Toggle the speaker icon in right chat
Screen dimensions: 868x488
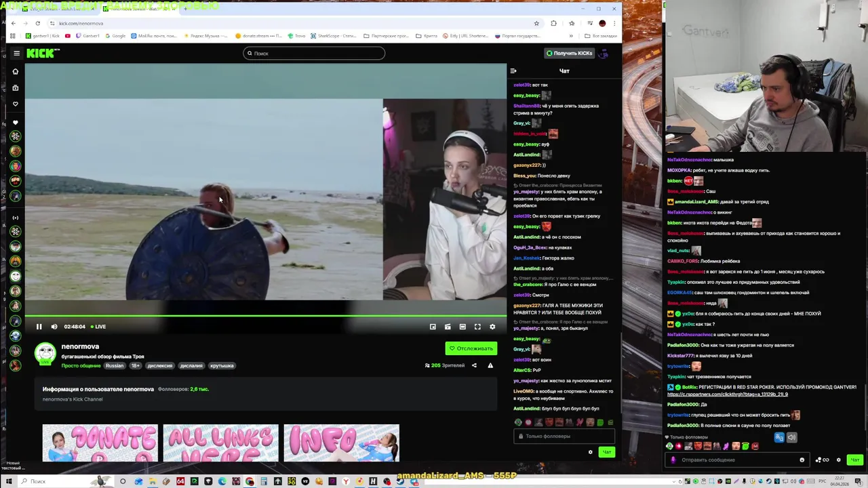coord(791,437)
